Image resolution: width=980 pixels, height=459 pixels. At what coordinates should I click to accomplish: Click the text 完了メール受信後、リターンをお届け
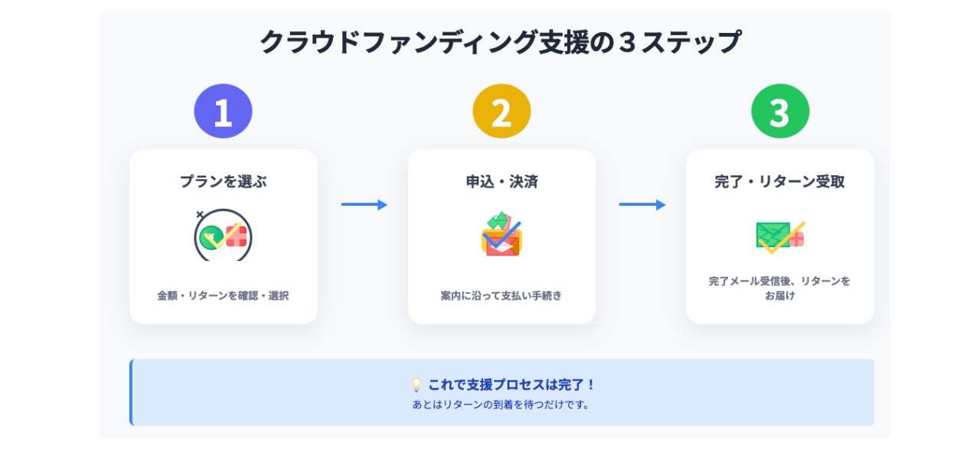pos(779,288)
